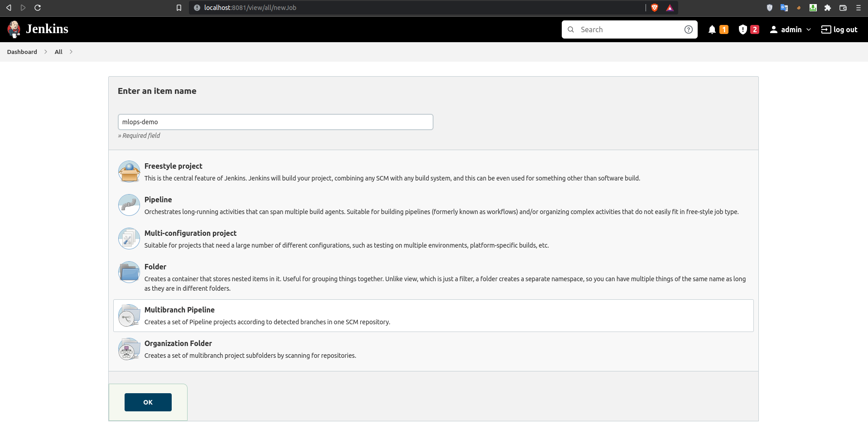Viewport: 868px width, 444px height.
Task: Click the item name field containing mlops-demo
Action: point(275,122)
